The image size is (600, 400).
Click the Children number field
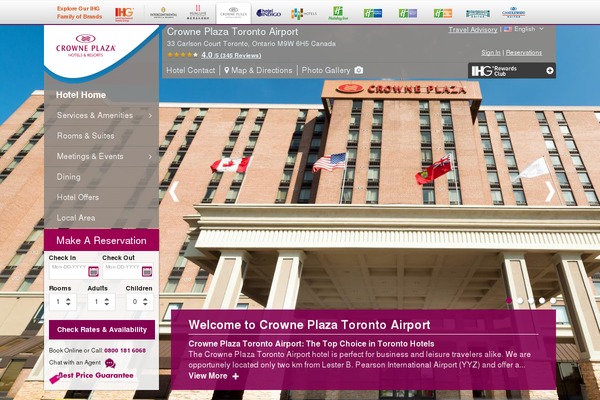tap(140, 302)
